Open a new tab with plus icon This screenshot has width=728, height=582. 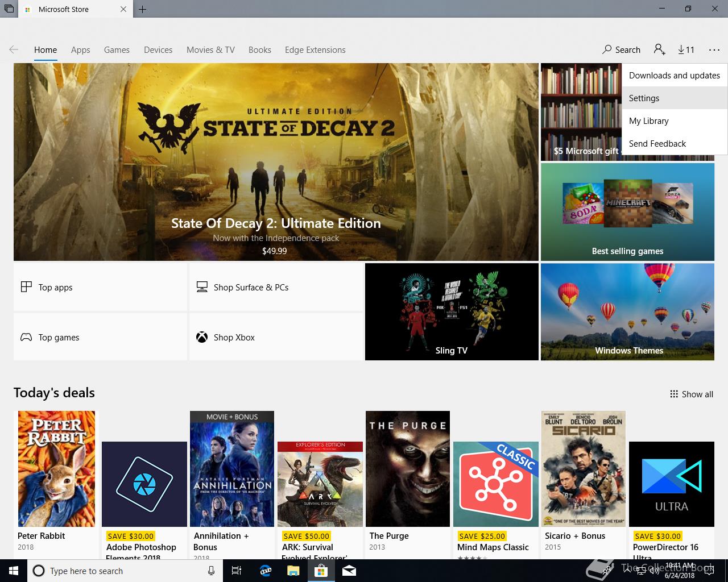142,9
